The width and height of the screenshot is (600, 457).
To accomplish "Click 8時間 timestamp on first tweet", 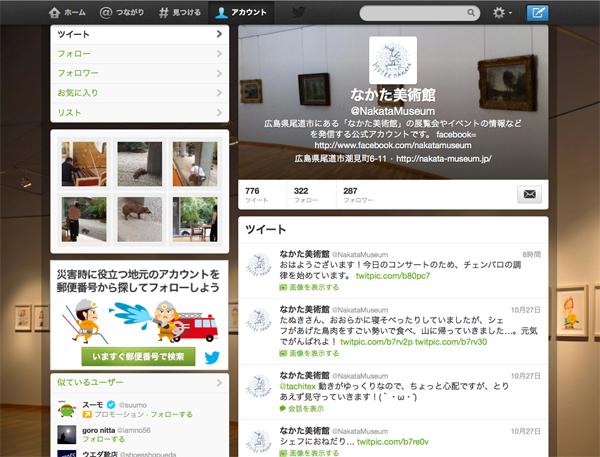I will [x=532, y=255].
